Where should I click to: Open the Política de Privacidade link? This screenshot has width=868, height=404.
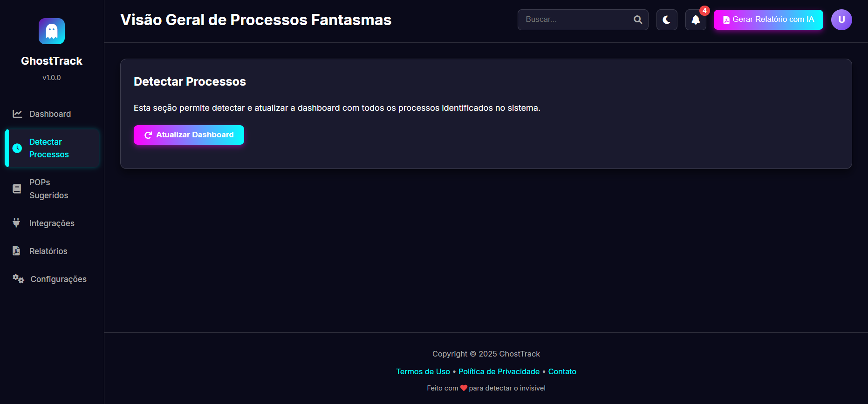point(499,371)
